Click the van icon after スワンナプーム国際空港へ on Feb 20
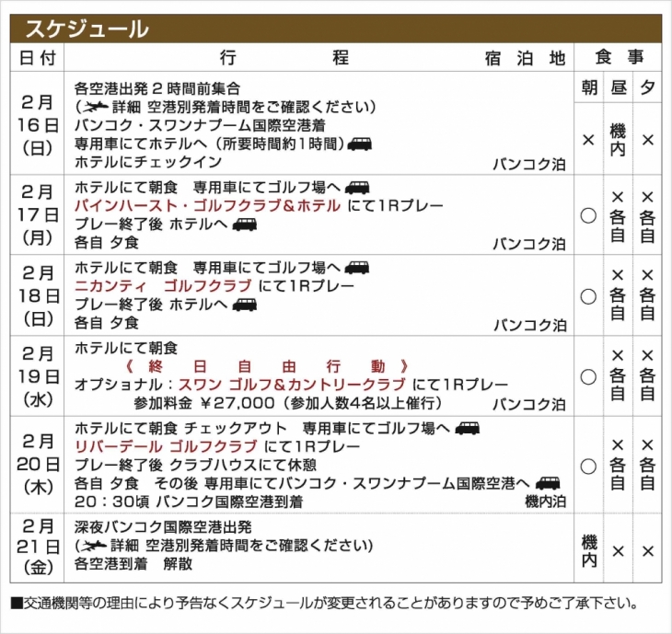Screen dimensions: 672x634 [548, 483]
